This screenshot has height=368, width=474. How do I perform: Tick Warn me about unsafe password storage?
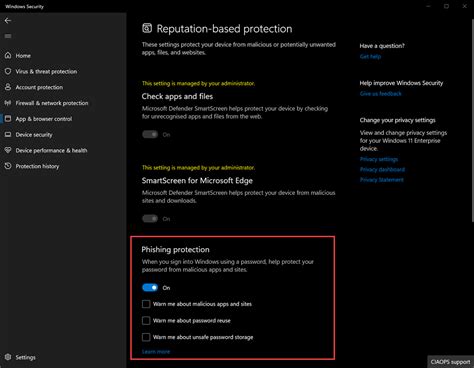coord(146,337)
